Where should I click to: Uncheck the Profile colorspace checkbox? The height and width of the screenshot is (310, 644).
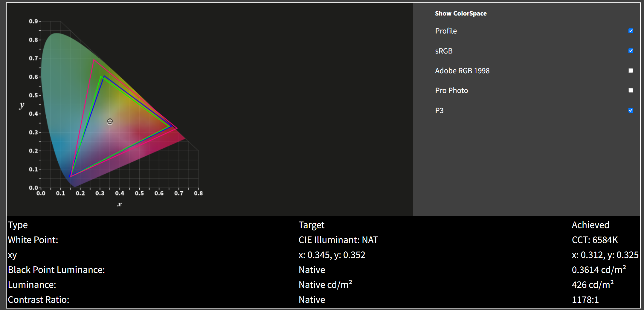[x=631, y=31]
